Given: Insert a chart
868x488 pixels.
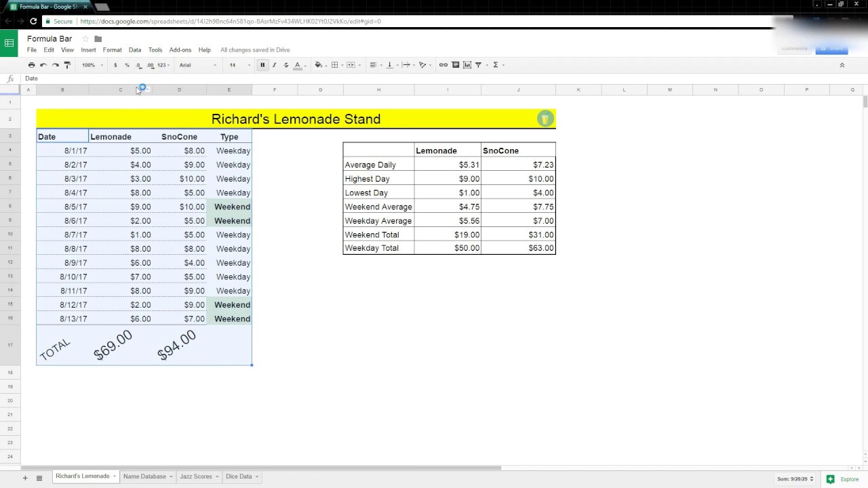Looking at the screenshot, I should pyautogui.click(x=467, y=65).
